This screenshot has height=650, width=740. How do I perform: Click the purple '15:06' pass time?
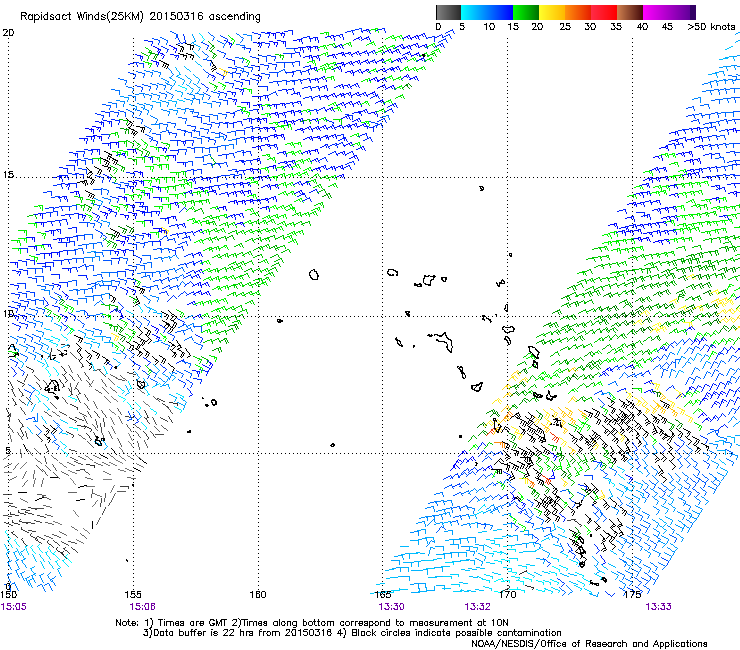[142, 607]
